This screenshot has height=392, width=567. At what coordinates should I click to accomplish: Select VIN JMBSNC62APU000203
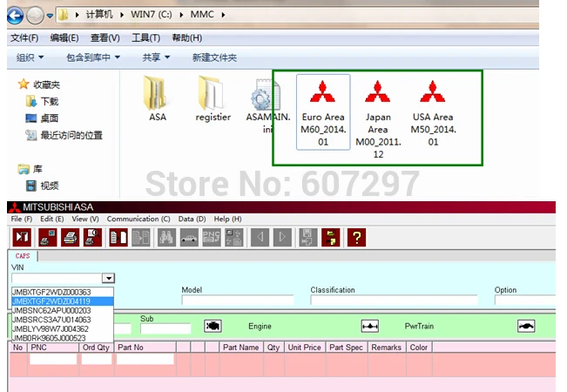click(63, 311)
